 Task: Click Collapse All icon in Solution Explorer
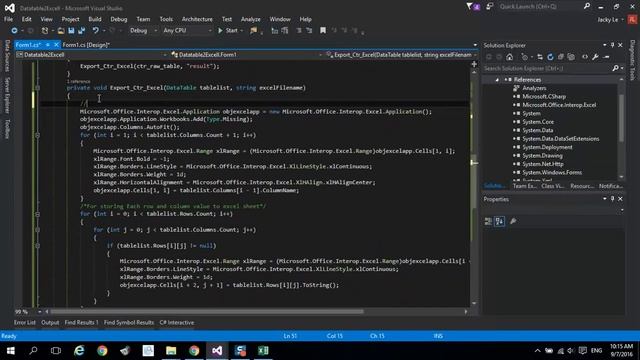coord(561,57)
